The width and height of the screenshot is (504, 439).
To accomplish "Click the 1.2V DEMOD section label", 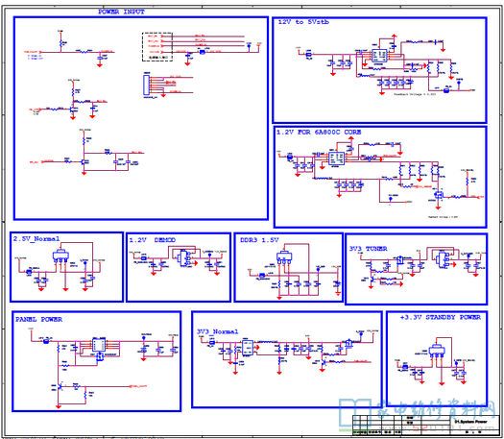I will tap(153, 240).
